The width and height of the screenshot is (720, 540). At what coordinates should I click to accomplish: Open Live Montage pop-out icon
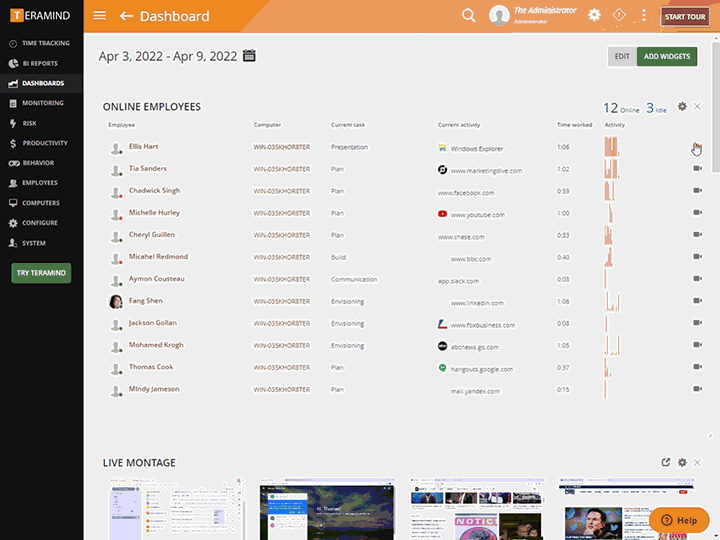(x=666, y=462)
